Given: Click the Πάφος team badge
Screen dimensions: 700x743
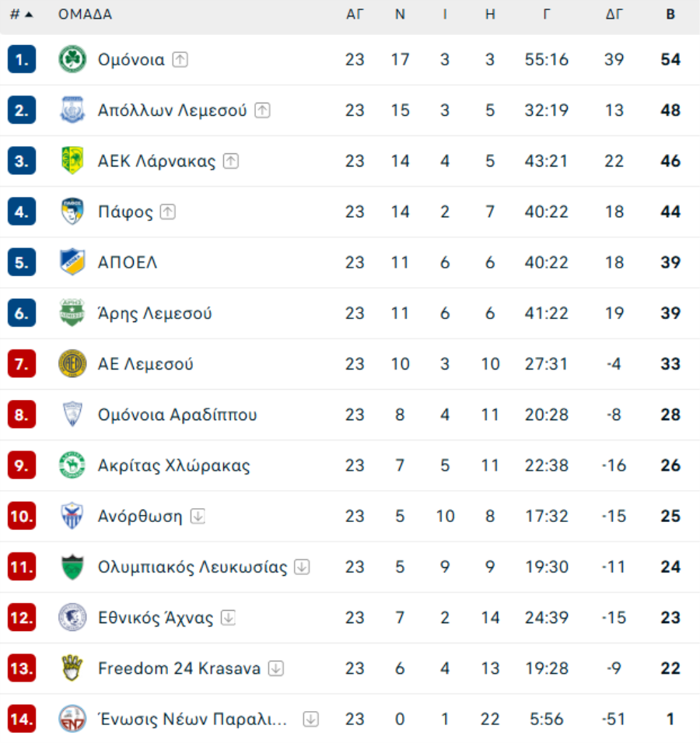Looking at the screenshot, I should coord(72,212).
